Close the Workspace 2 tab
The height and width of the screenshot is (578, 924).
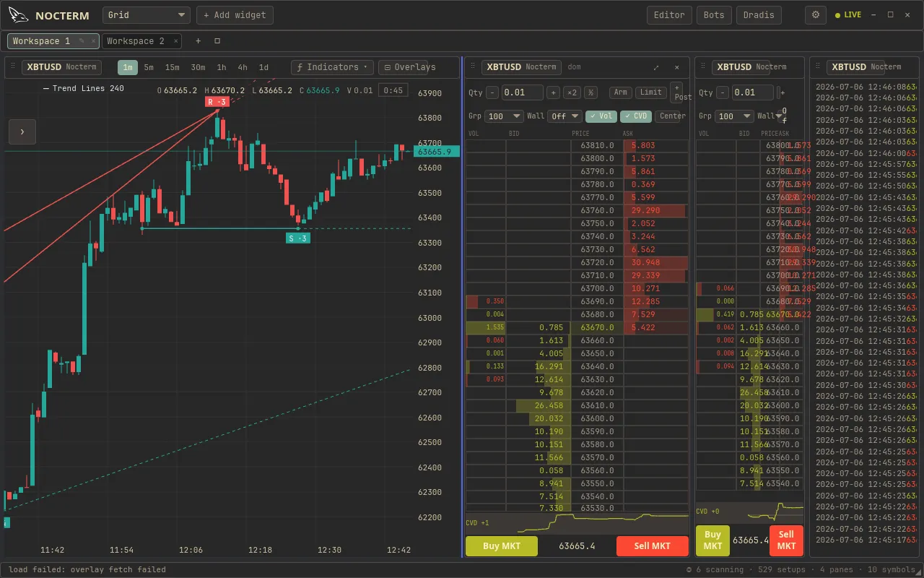click(175, 41)
